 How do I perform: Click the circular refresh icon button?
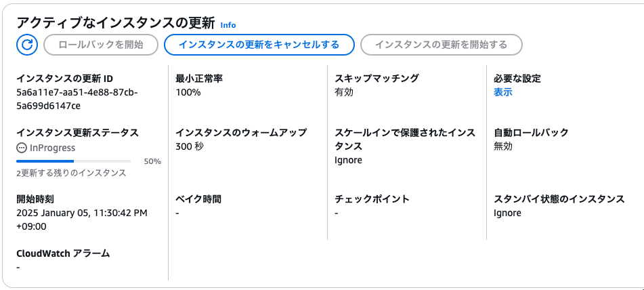tap(27, 45)
